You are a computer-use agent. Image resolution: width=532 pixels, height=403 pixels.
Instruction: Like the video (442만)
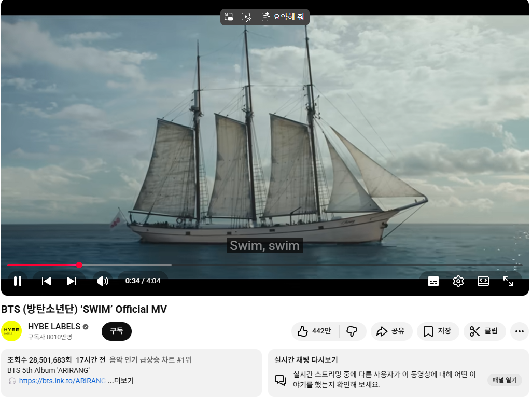tap(315, 331)
